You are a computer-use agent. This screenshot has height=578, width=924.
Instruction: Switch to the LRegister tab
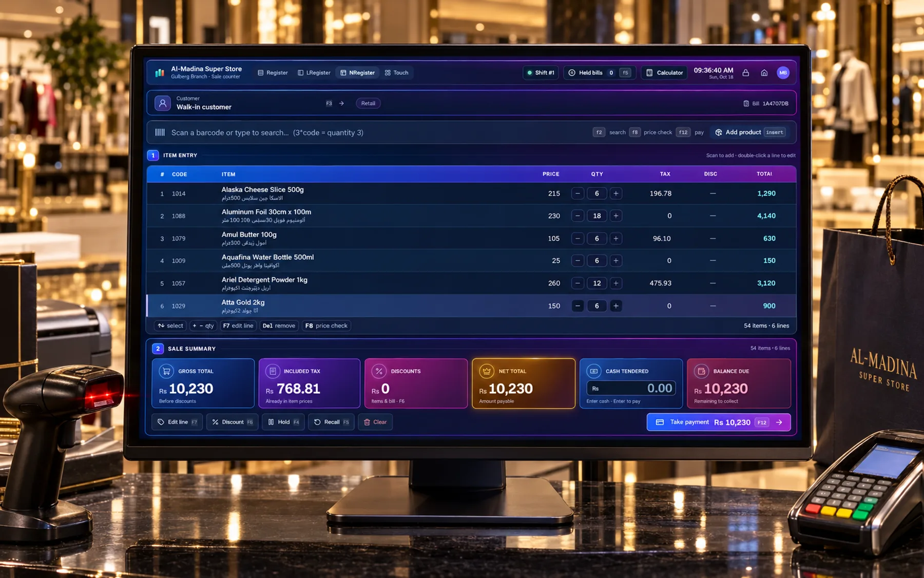click(314, 73)
